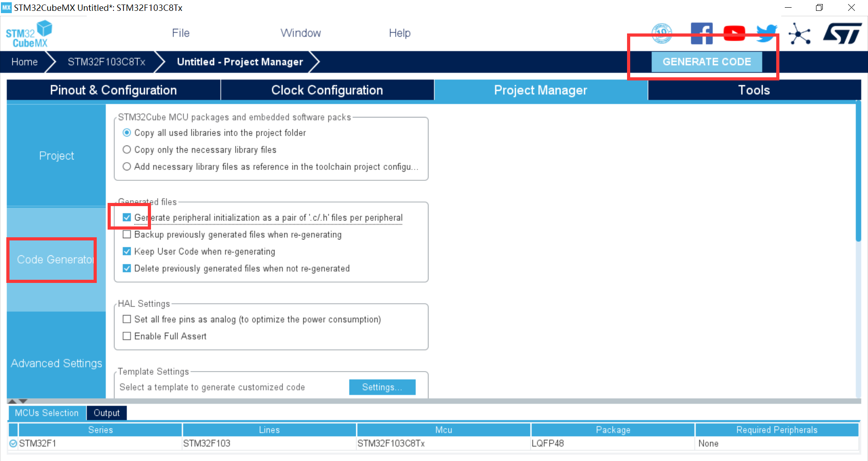The image size is (868, 461).
Task: Open the ST logo website icon
Action: (x=842, y=34)
